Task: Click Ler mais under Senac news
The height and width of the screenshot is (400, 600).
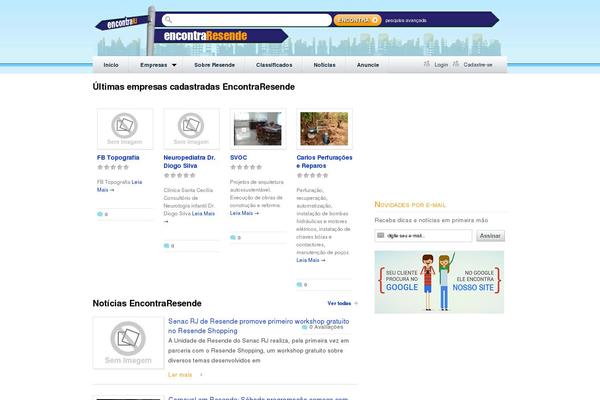Action: tap(180, 375)
